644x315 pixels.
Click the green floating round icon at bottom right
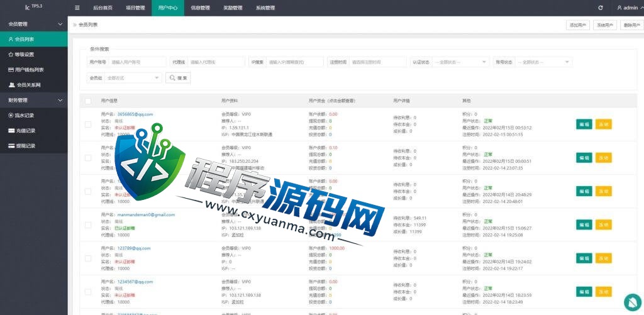(631, 302)
